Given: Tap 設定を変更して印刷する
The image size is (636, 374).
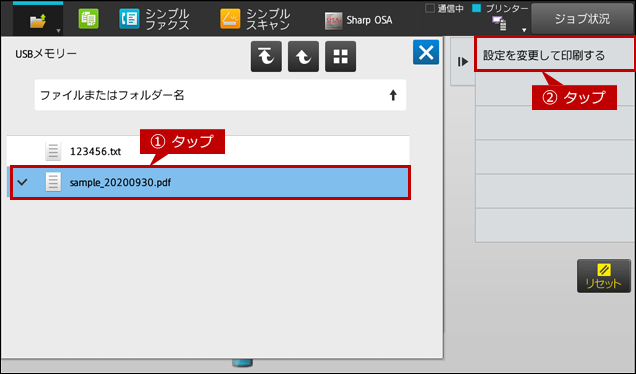Looking at the screenshot, I should click(x=554, y=55).
